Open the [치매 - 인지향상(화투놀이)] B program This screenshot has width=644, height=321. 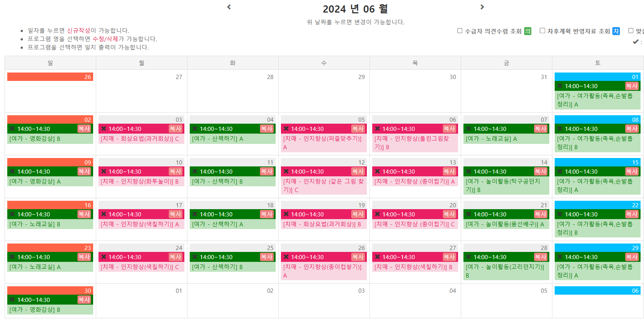(x=140, y=181)
